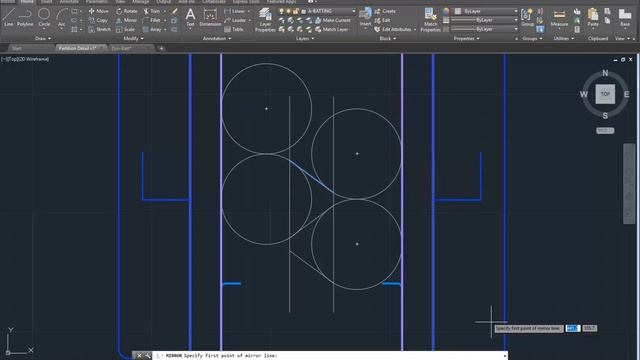Toggle the layer lock padlock icon

[295, 11]
